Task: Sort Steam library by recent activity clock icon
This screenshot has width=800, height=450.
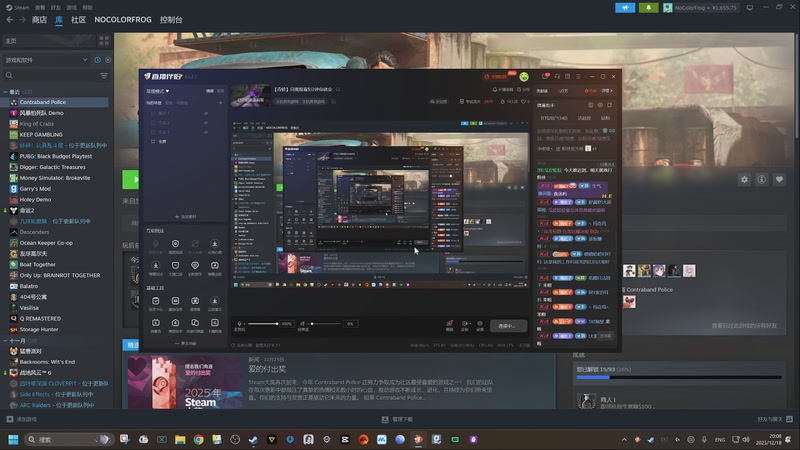Action: coord(97,60)
